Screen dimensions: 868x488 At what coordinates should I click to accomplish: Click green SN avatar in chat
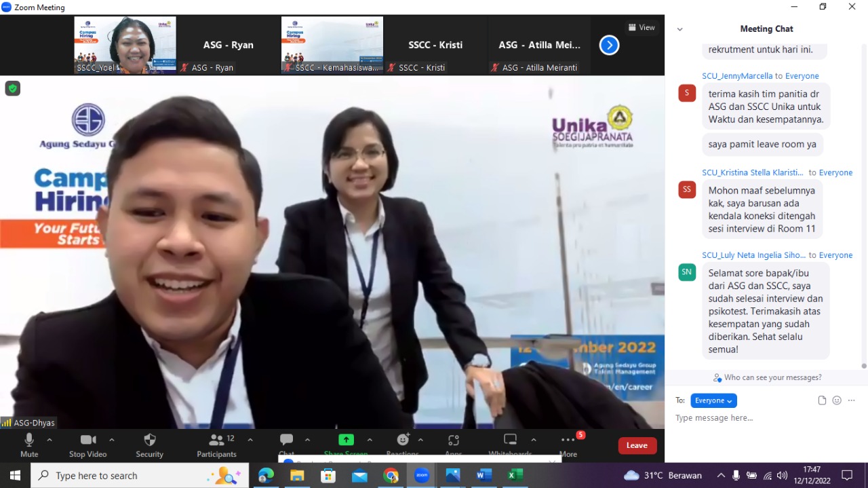[x=687, y=272]
